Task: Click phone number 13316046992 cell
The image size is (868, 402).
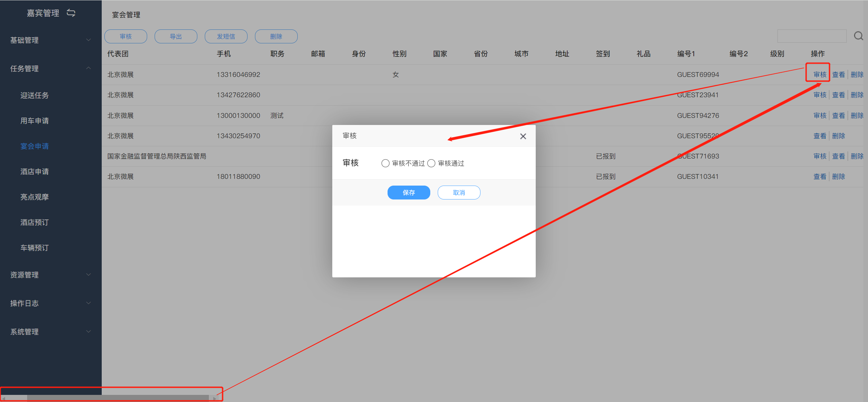Action: click(238, 75)
